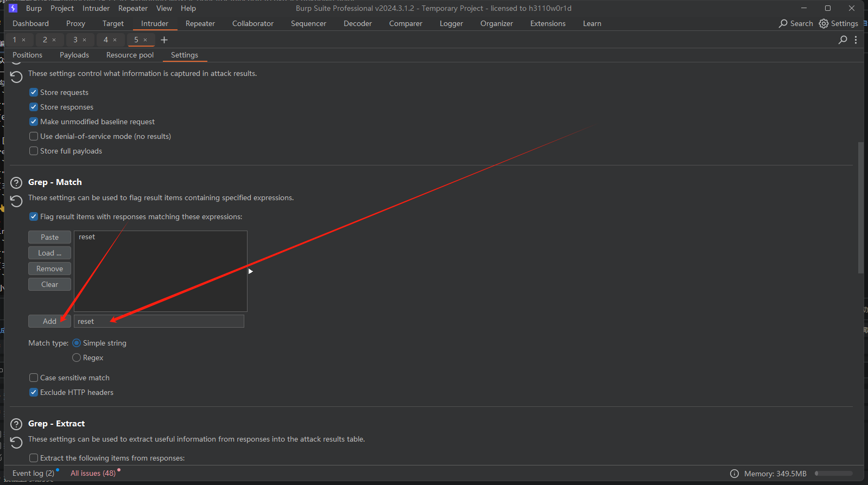Open the Repeater menu in menu bar
868x485 pixels.
click(x=133, y=8)
